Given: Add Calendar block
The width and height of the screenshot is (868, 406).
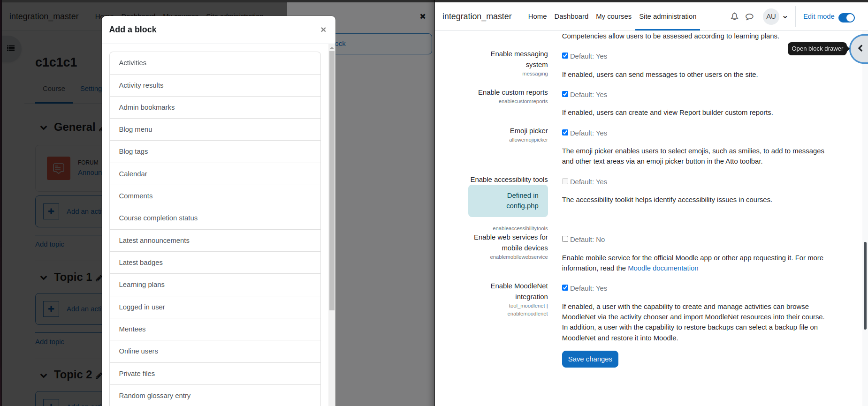Looking at the screenshot, I should (x=215, y=174).
